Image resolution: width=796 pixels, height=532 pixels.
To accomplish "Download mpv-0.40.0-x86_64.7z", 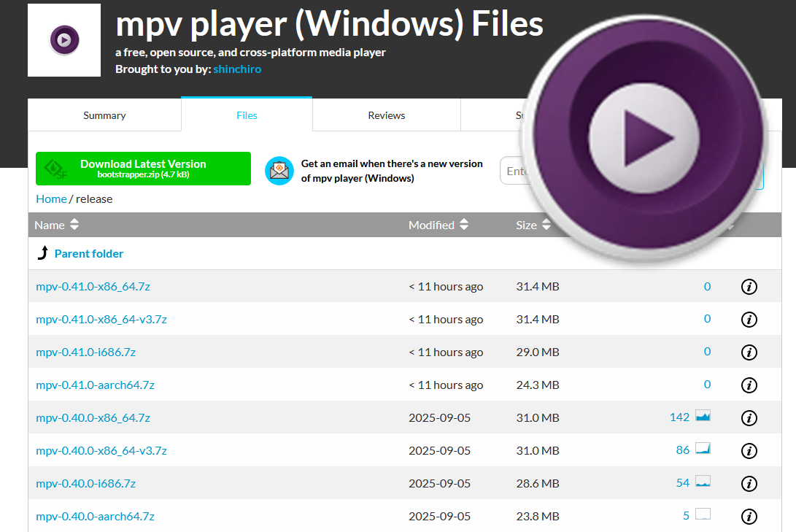I will tap(93, 417).
